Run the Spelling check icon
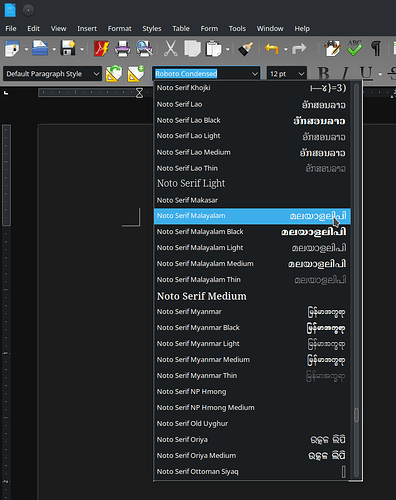Image resolution: width=396 pixels, height=500 pixels. pos(354,49)
